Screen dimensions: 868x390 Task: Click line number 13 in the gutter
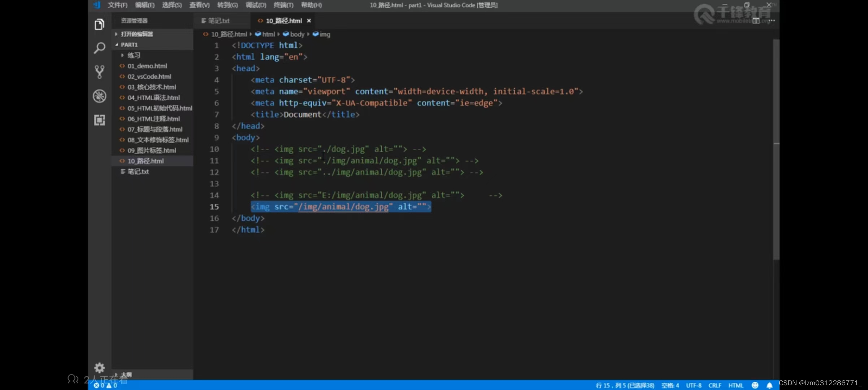click(x=214, y=184)
